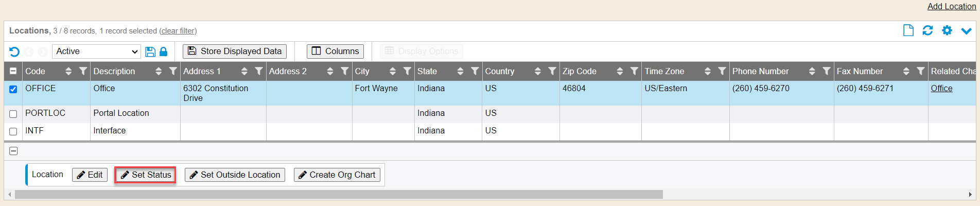The height and width of the screenshot is (206, 980).
Task: Click the blue padlock icon
Action: tap(163, 51)
